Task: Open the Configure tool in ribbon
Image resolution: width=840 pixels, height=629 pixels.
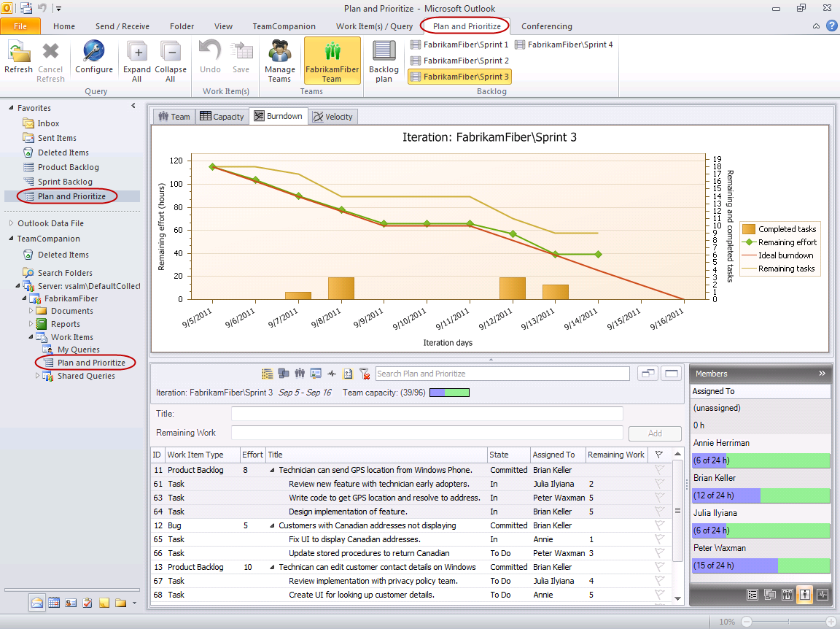Action: [94, 58]
